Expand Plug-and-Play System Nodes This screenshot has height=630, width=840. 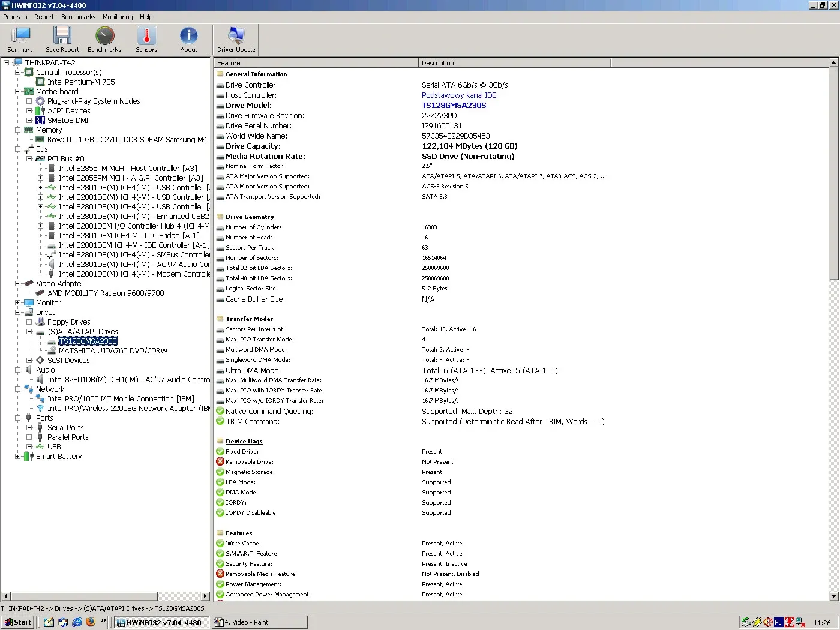29,101
